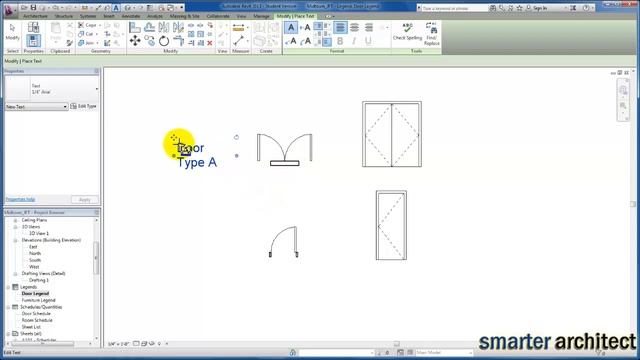Click the Join geometry tool
Viewport: 640px width, 360px height.
tap(86, 43)
